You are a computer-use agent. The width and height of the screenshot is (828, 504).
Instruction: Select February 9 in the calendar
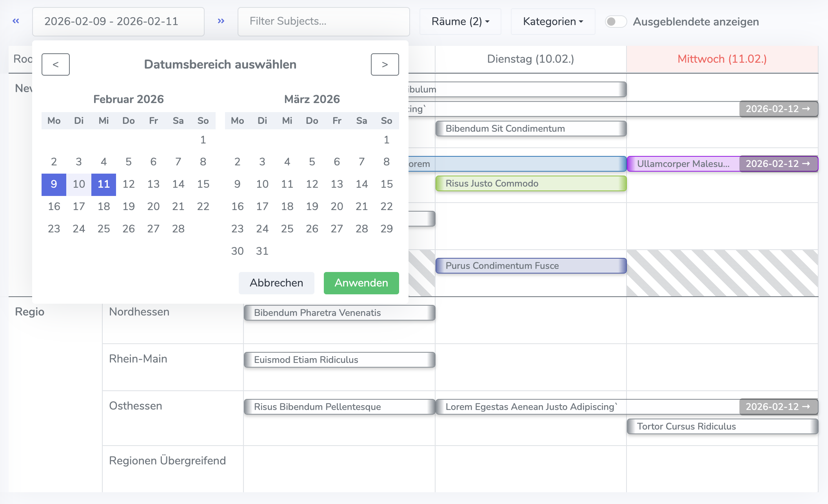(54, 184)
